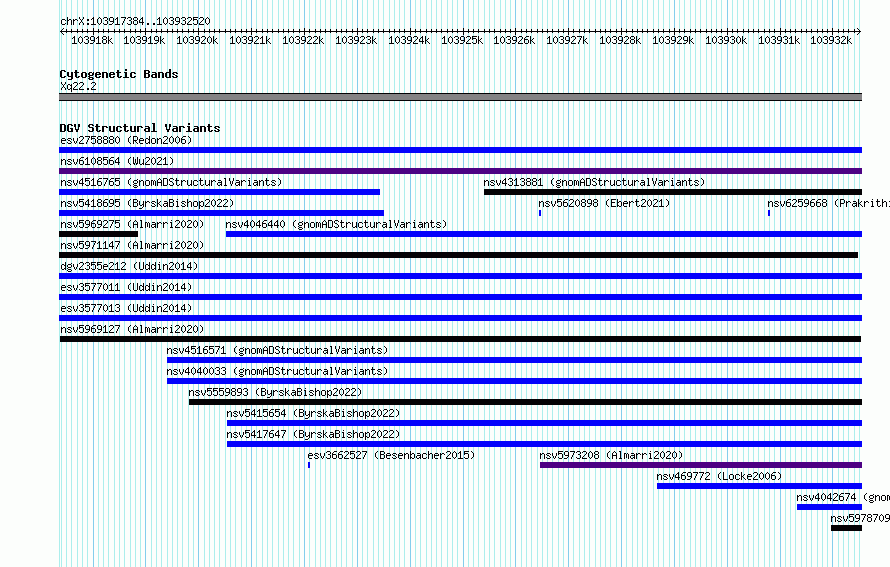The width and height of the screenshot is (890, 567).
Task: Click the 103925k ruler tick label
Action: click(462, 40)
